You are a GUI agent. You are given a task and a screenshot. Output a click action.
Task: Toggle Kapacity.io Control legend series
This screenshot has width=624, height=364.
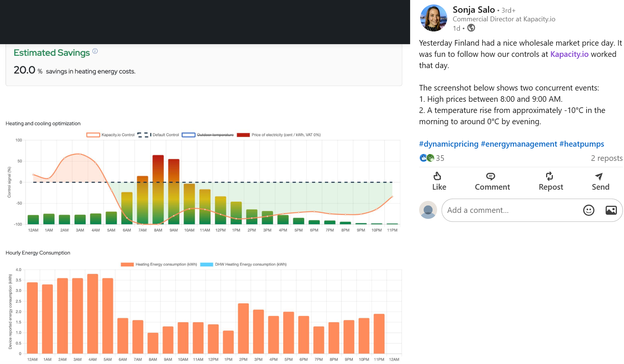click(110, 135)
